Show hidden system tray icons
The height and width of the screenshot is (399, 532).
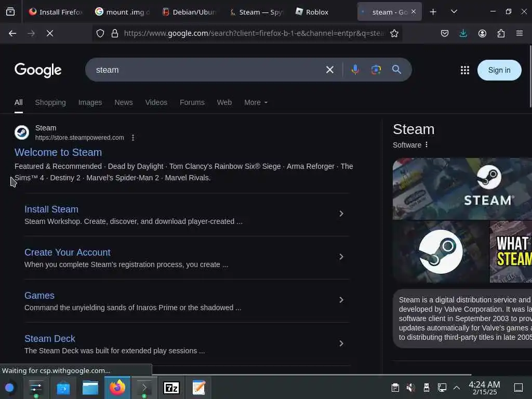[457, 388]
